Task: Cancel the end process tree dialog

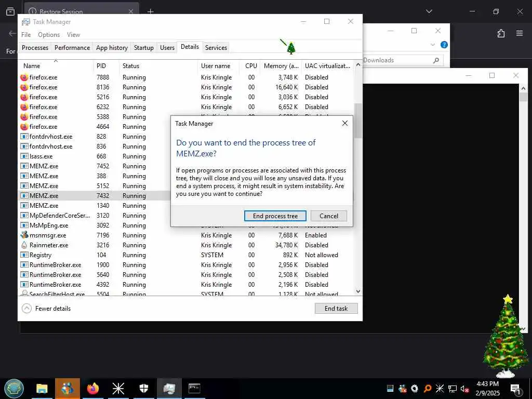Action: click(328, 216)
